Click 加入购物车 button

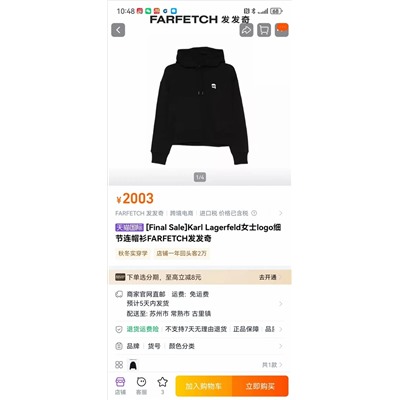[204, 386]
